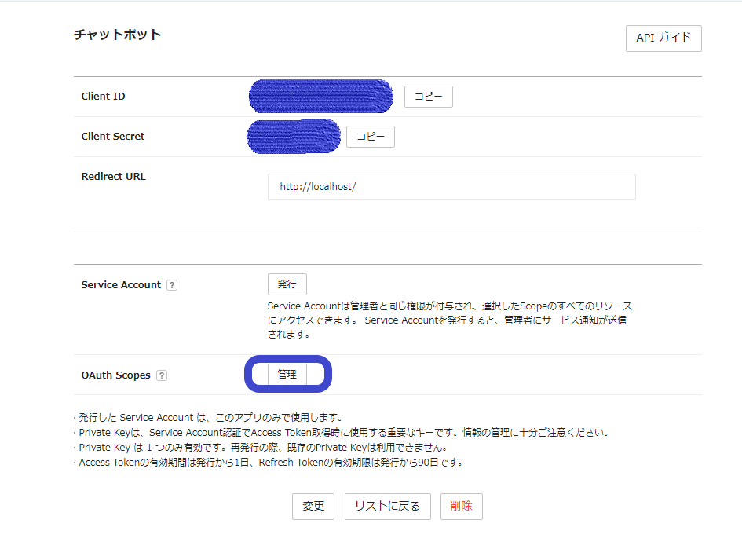Click the OAuth Scopes row label
Viewport: 742px width, 560px height.
[x=116, y=375]
